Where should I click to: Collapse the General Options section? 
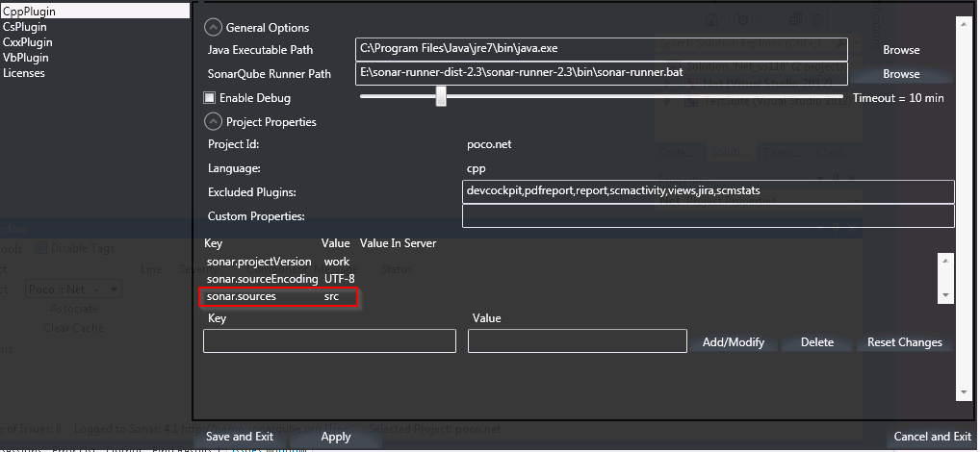click(x=213, y=28)
